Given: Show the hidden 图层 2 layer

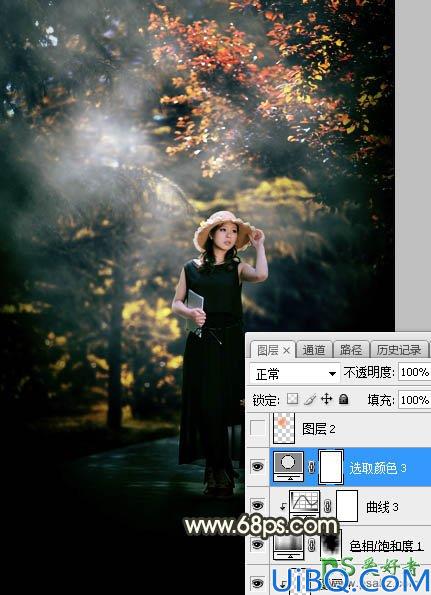Looking at the screenshot, I should 258,428.
